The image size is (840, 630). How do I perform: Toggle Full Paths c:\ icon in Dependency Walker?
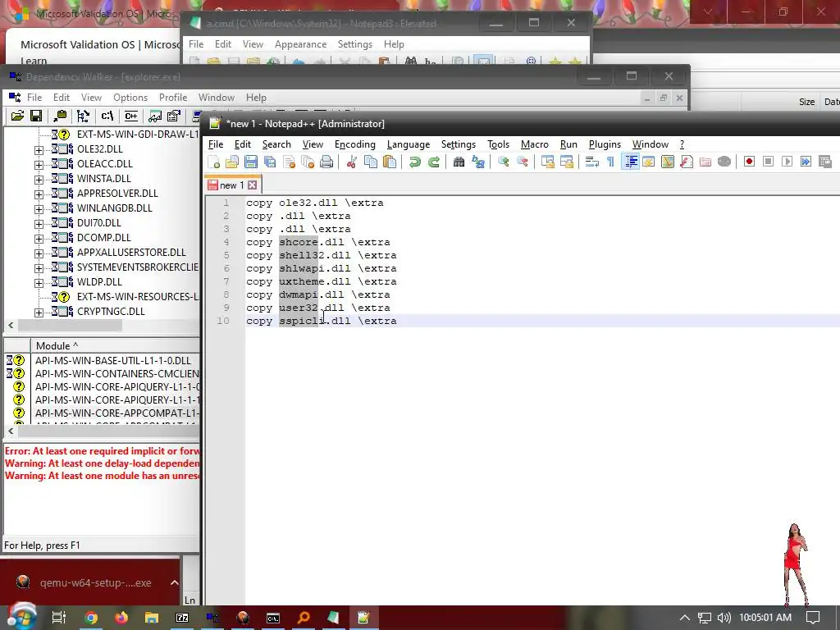(x=107, y=116)
